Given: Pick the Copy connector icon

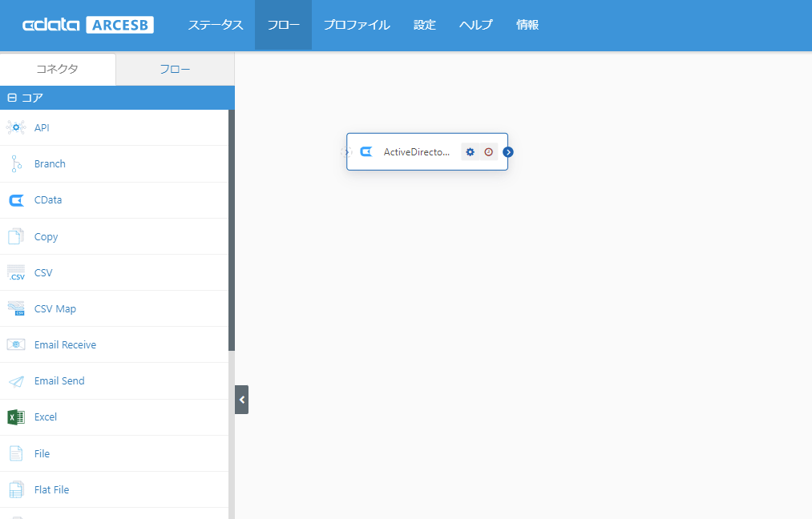Looking at the screenshot, I should [16, 236].
